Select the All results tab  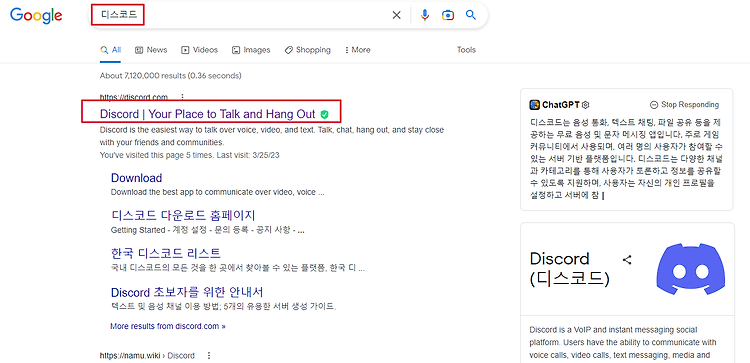click(110, 50)
